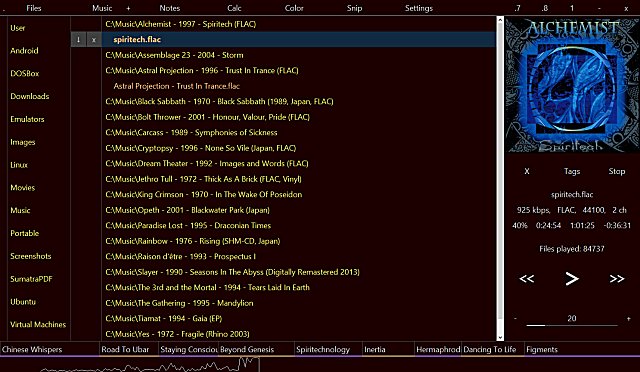Decrease volume with the minus sign
The height and width of the screenshot is (372, 640).
click(515, 318)
